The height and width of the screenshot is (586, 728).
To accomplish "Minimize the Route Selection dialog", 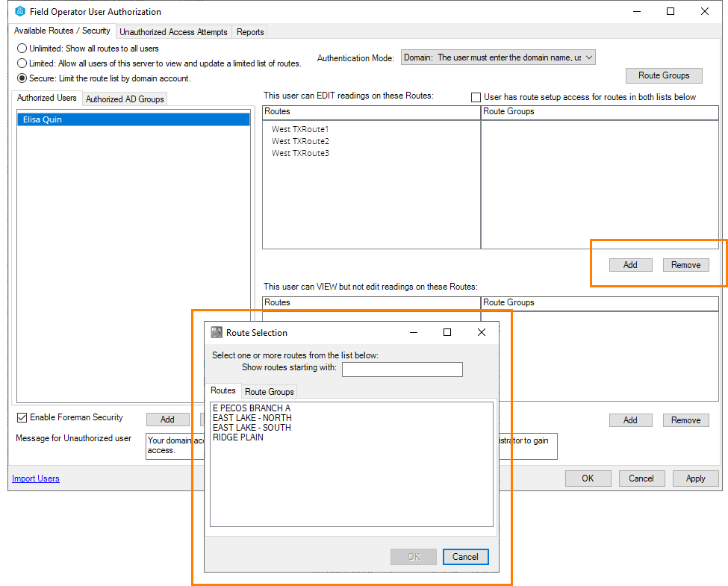I will coord(414,332).
